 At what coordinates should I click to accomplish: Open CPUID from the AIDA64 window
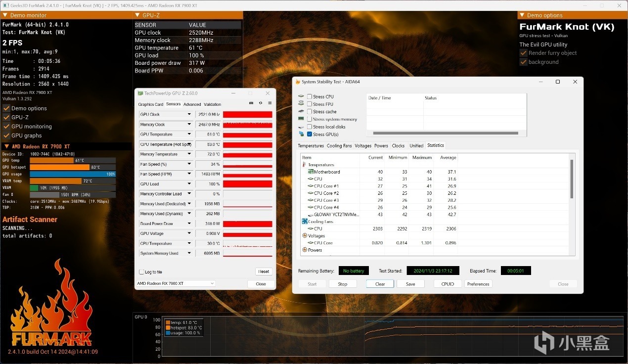[x=448, y=284]
